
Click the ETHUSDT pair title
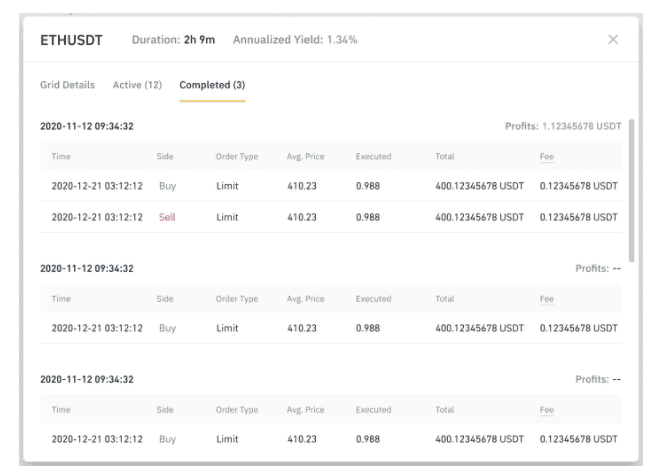pos(71,40)
